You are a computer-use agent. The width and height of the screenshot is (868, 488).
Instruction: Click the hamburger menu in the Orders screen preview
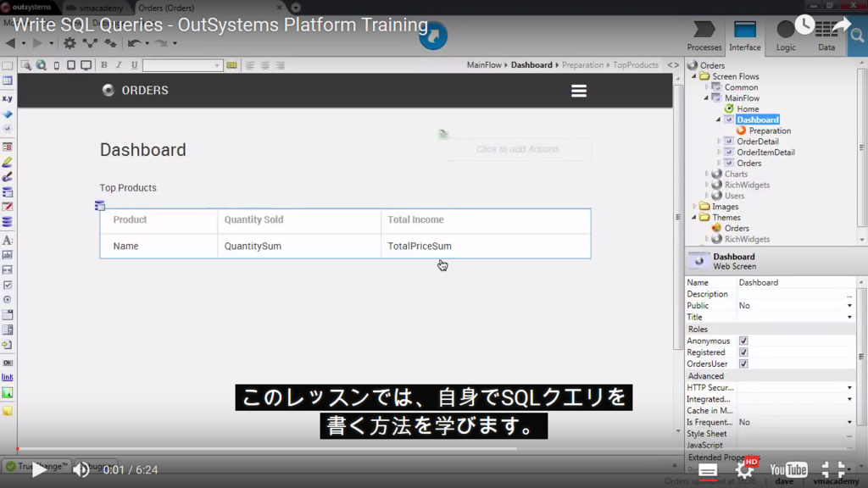(x=579, y=91)
